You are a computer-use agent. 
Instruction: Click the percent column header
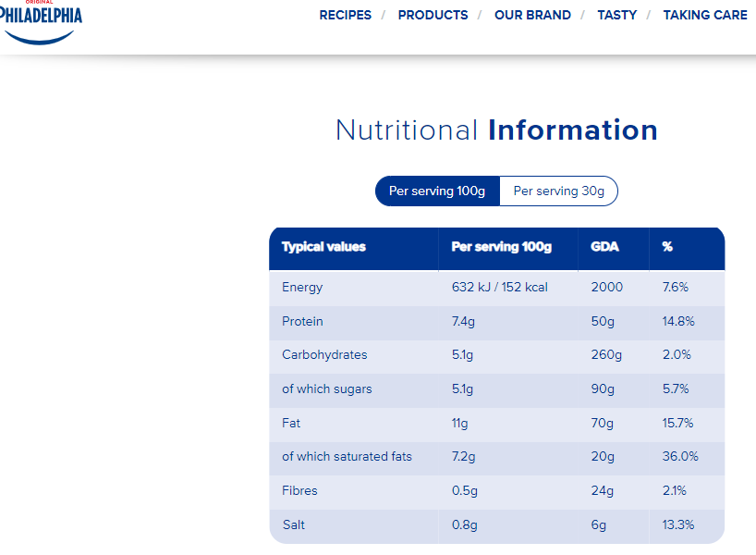pyautogui.click(x=667, y=247)
